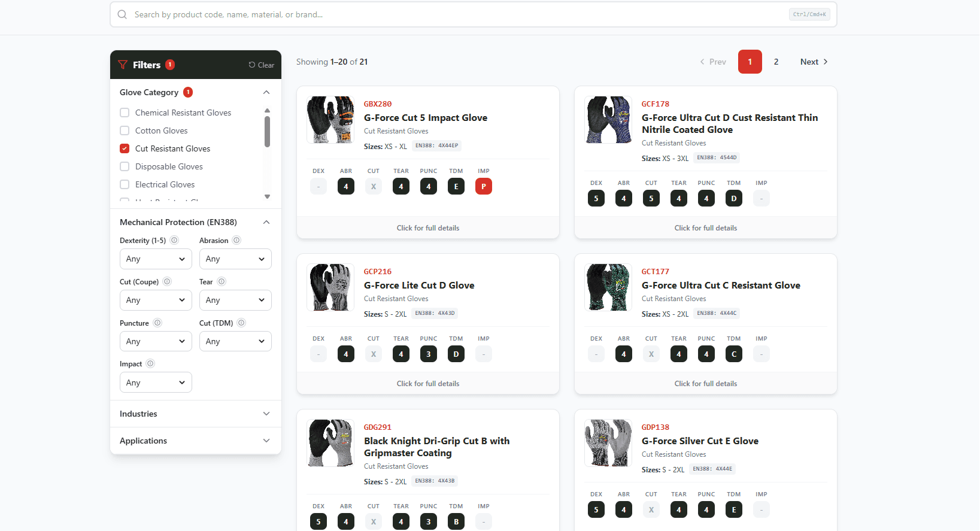Uncheck the Cut Resistant Gloves checkbox
980x531 pixels.
125,148
